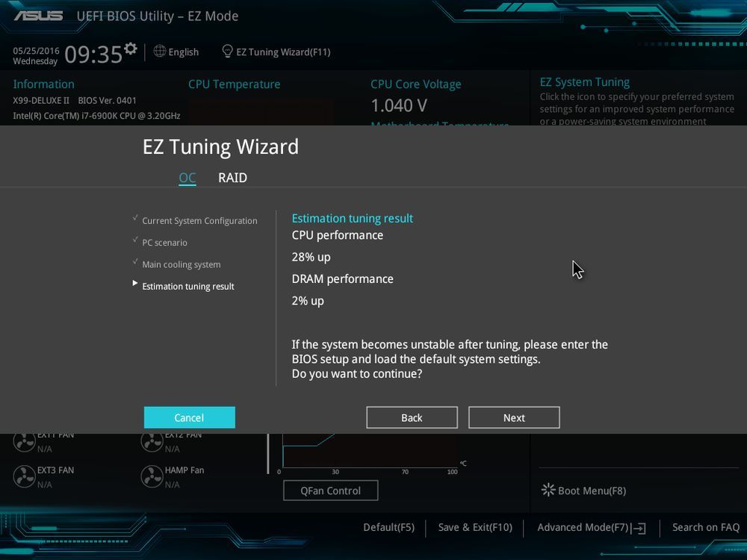
Task: Click the 05/25/2016 date text
Action: coord(36,51)
